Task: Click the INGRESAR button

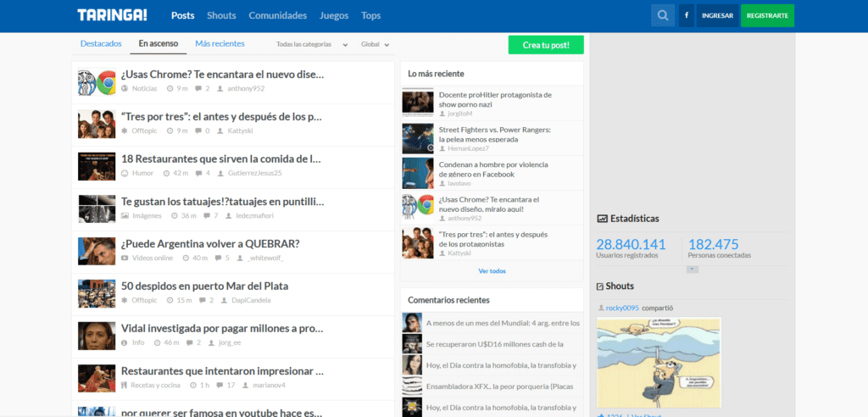Action: (x=717, y=15)
